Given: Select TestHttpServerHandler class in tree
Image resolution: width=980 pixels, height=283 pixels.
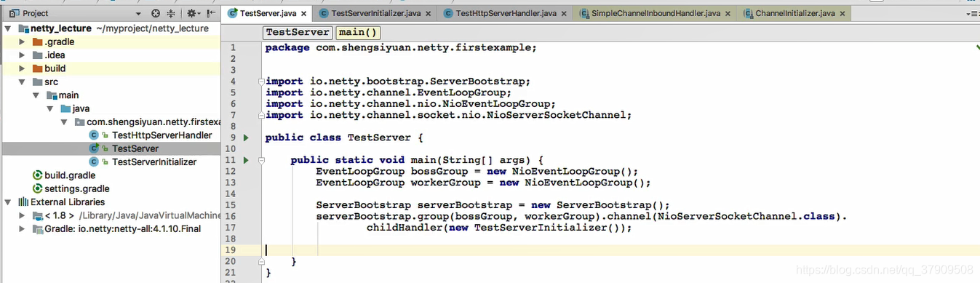Looking at the screenshot, I should [162, 135].
